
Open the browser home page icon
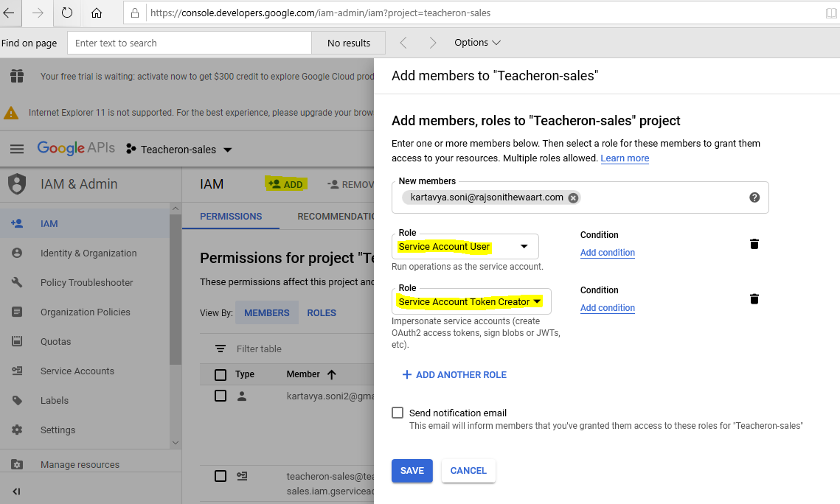click(97, 13)
